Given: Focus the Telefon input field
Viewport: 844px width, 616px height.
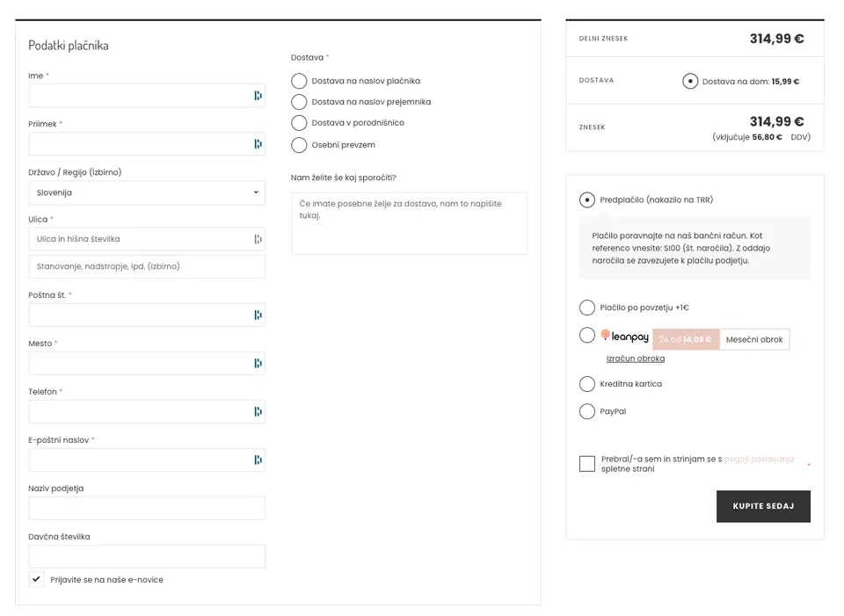Looking at the screenshot, I should (x=147, y=412).
